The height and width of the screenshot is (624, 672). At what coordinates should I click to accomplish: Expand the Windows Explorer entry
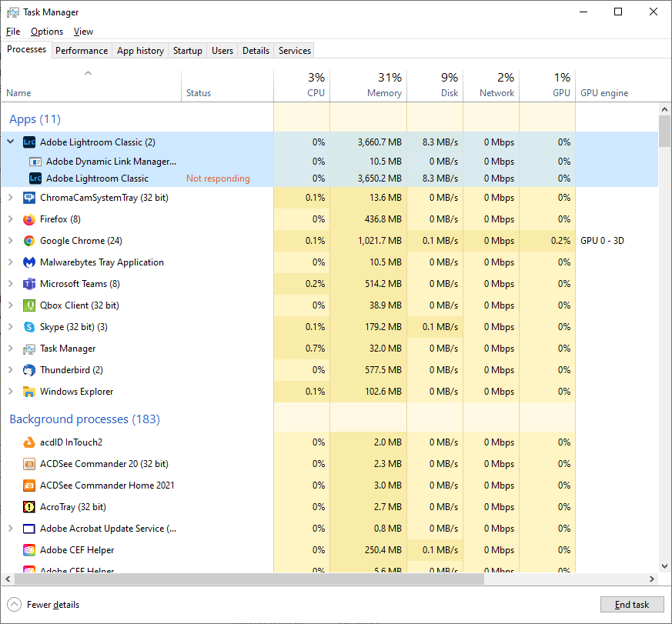[x=11, y=392]
